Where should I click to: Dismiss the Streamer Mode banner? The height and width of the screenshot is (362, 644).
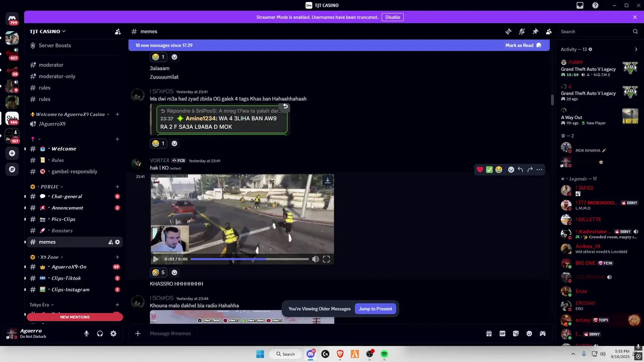coord(635,17)
